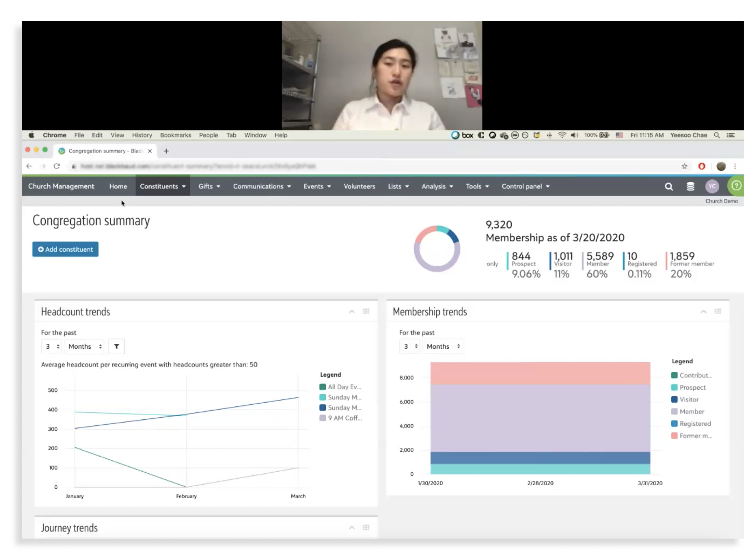Open the YC user avatar menu
This screenshot has height=560, width=755.
pos(712,186)
